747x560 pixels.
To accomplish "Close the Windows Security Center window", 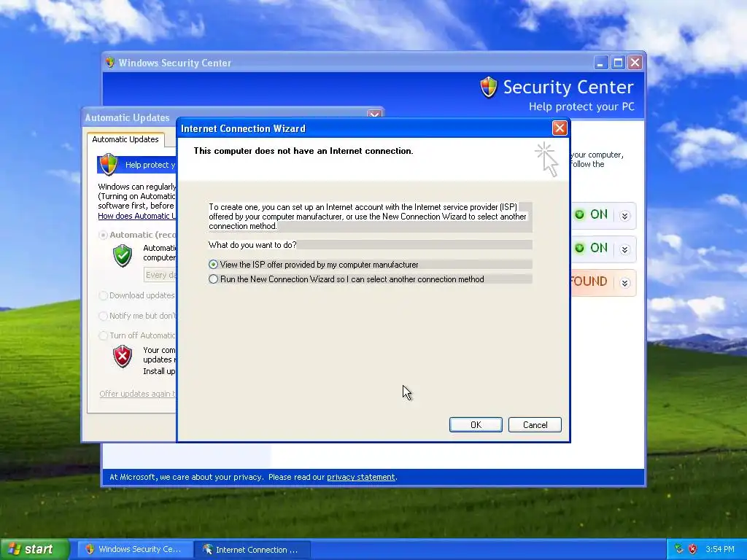I will tap(635, 63).
